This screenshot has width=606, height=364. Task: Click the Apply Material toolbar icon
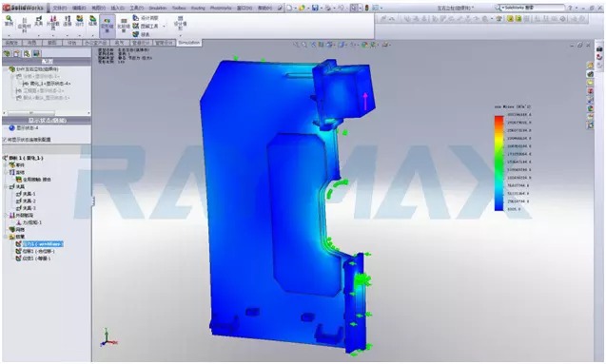24,24
